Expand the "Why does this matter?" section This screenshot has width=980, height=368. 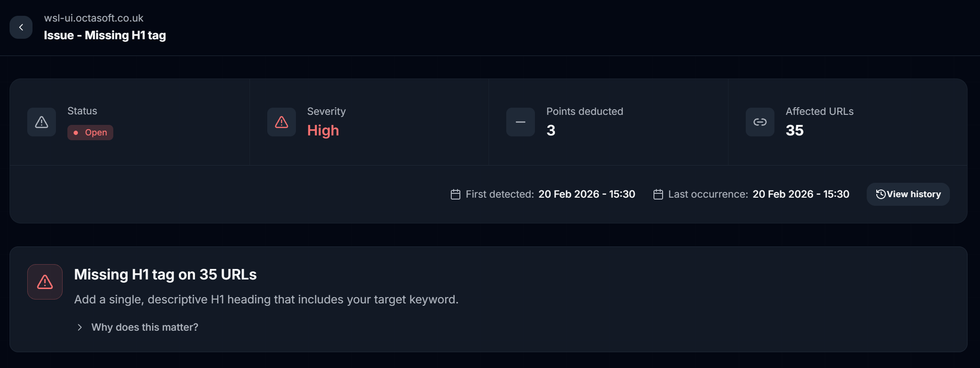144,327
